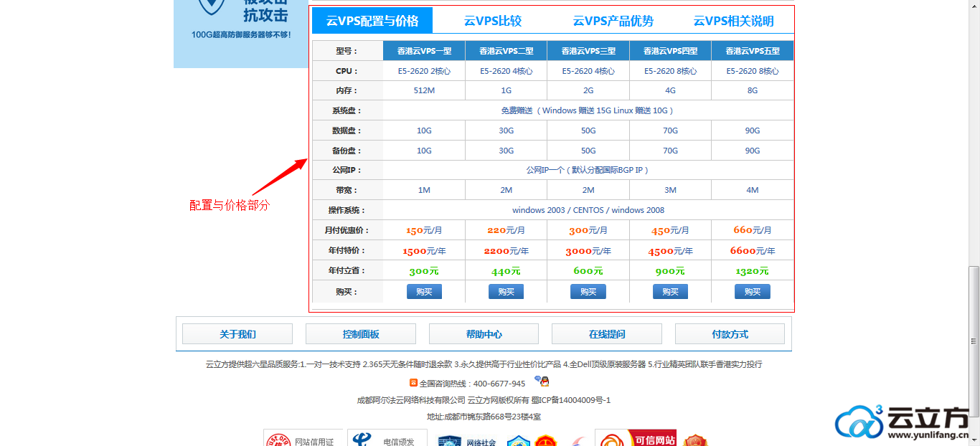Go to the 云VPS相关说明 tab
The height and width of the screenshot is (446, 980).
734,21
